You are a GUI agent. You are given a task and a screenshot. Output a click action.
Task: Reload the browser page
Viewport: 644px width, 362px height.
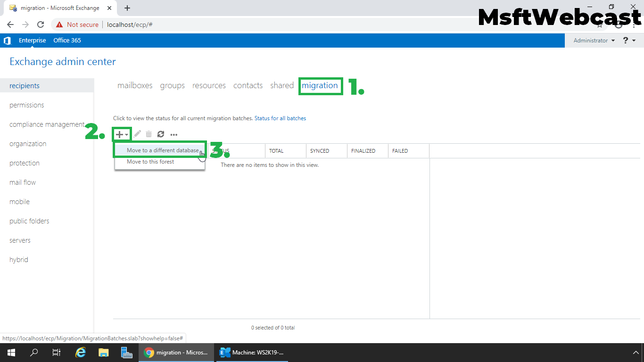pyautogui.click(x=41, y=25)
